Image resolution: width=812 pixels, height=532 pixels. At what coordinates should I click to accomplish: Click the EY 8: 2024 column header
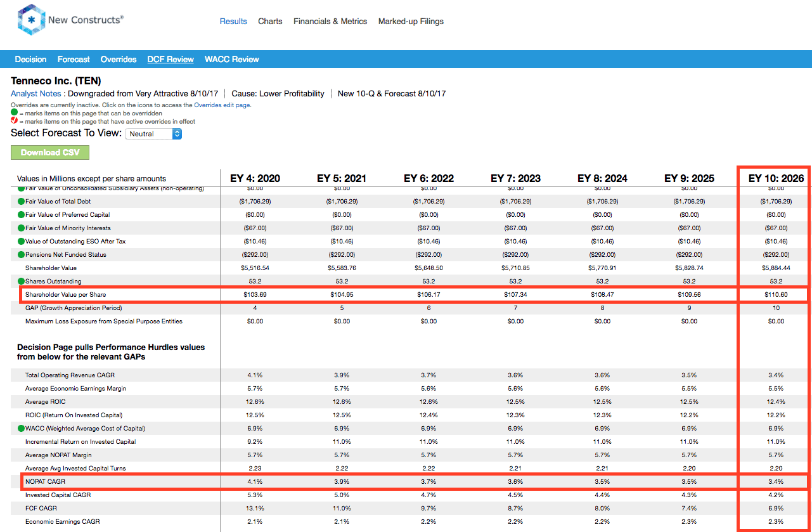coord(602,178)
